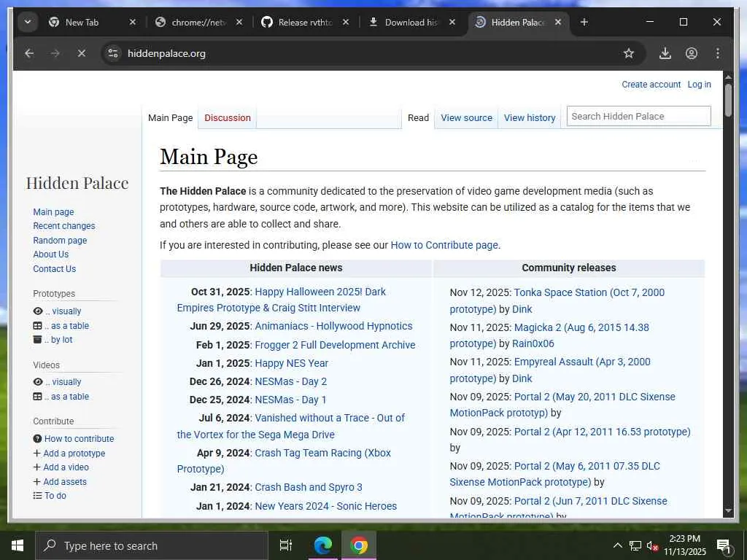Click the by lot box icon
This screenshot has width=747, height=560.
38,340
